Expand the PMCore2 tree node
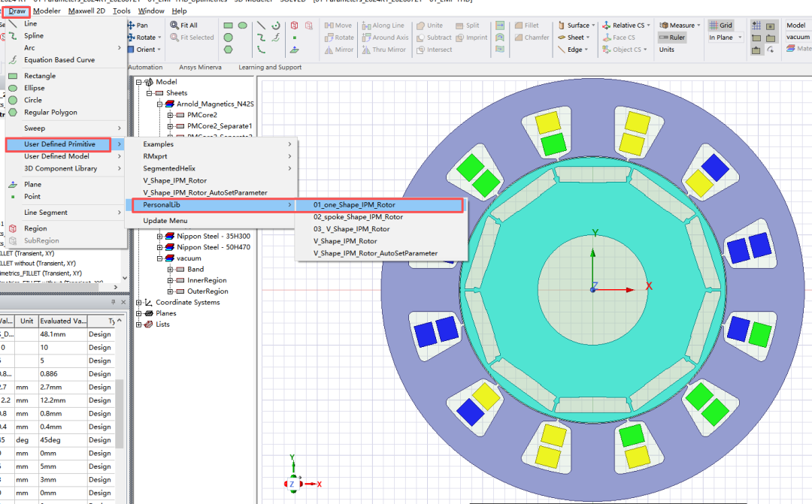 tap(170, 115)
